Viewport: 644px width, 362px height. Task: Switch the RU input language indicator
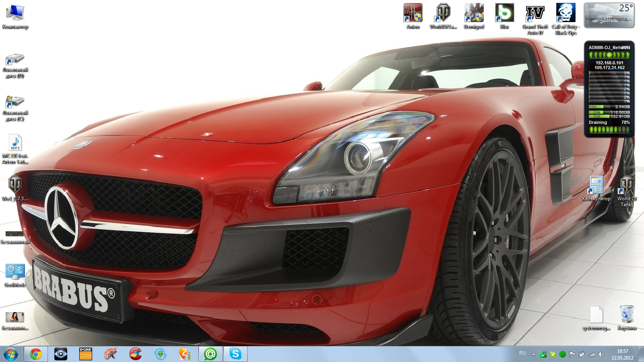coord(522,353)
